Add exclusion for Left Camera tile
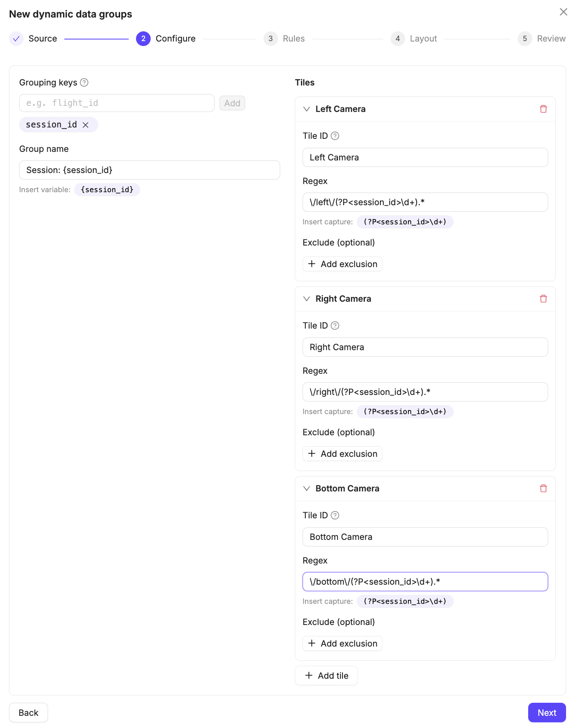Viewport: 575px width, 728px height. (342, 264)
